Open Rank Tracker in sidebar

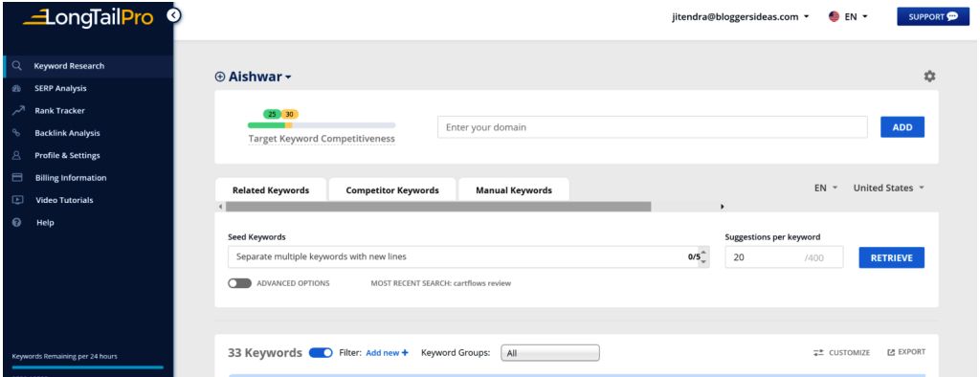point(59,111)
